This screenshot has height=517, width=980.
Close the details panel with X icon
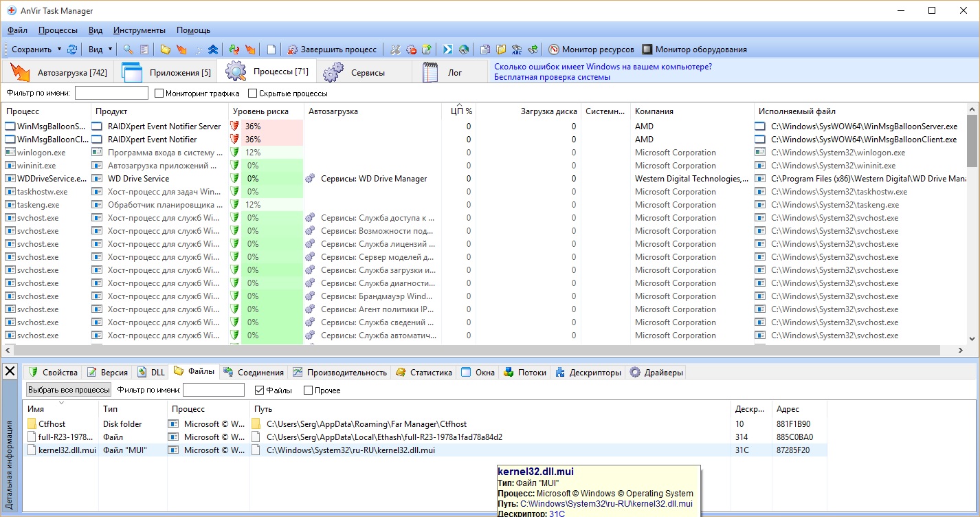[x=10, y=371]
